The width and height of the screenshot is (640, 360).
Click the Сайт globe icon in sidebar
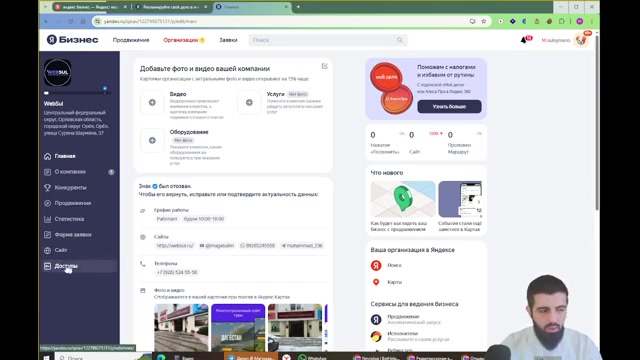point(47,250)
